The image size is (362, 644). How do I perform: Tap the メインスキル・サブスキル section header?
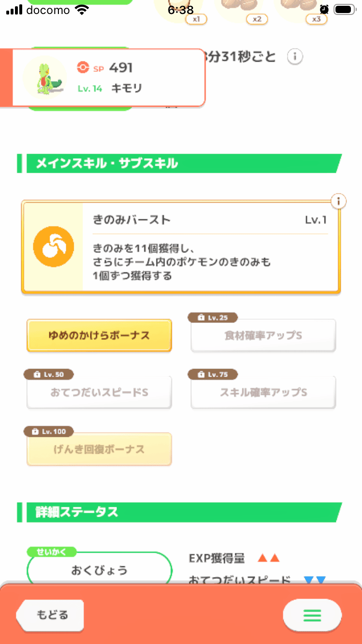[179, 164]
